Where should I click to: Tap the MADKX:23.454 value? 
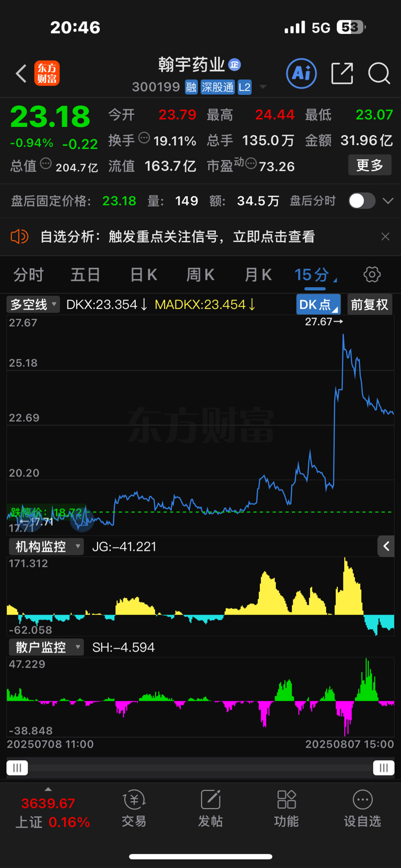click(x=205, y=304)
